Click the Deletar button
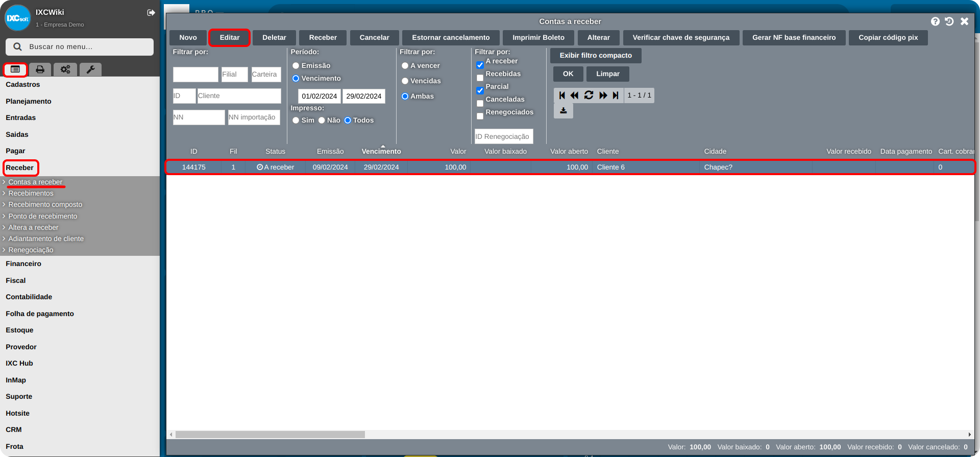The width and height of the screenshot is (980, 457). (274, 38)
